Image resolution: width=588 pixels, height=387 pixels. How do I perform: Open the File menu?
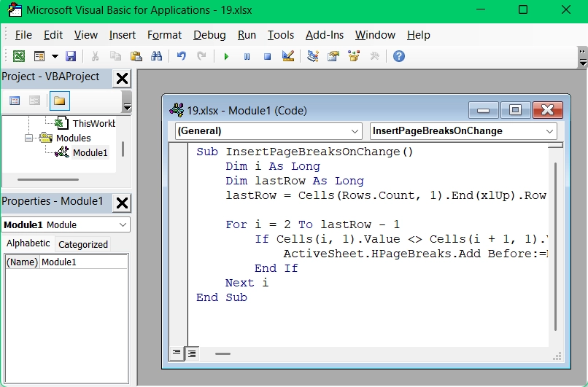tap(23, 35)
